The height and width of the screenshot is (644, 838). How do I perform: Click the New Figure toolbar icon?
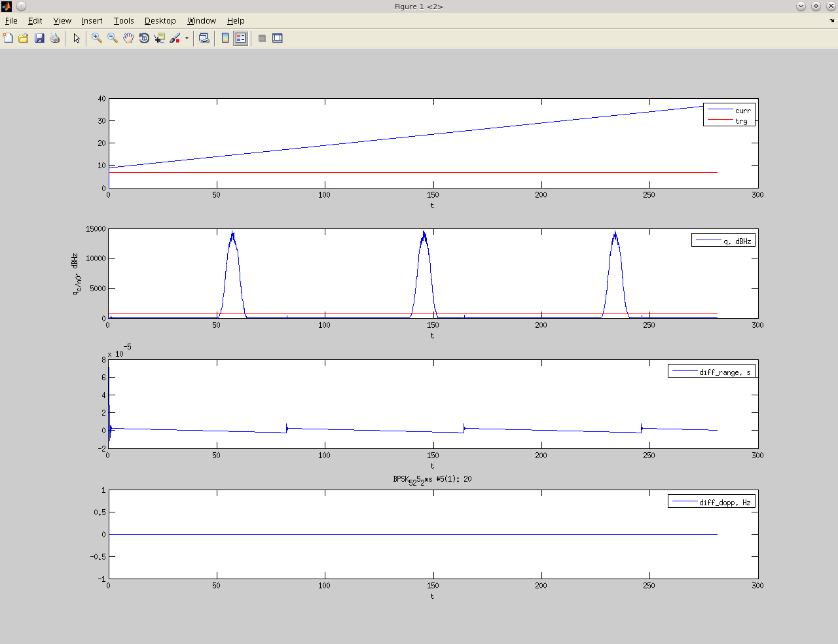(8, 38)
